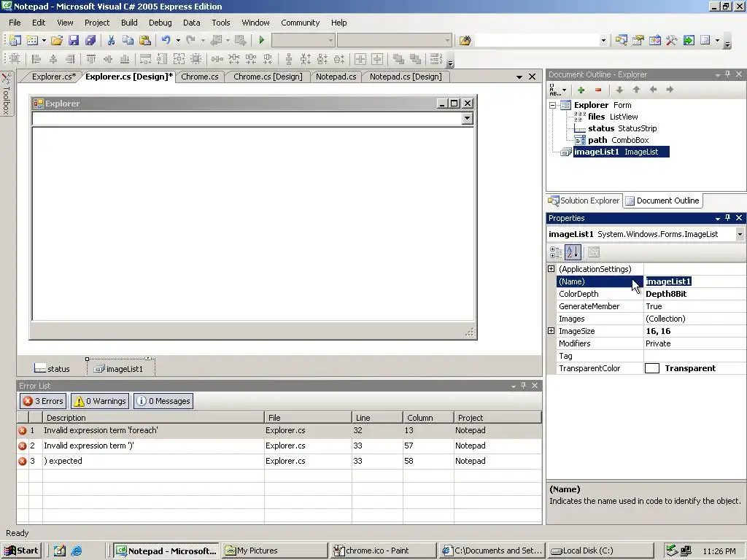Switch to the Chrome.cs [Design] tab
The width and height of the screenshot is (747, 560).
point(268,77)
